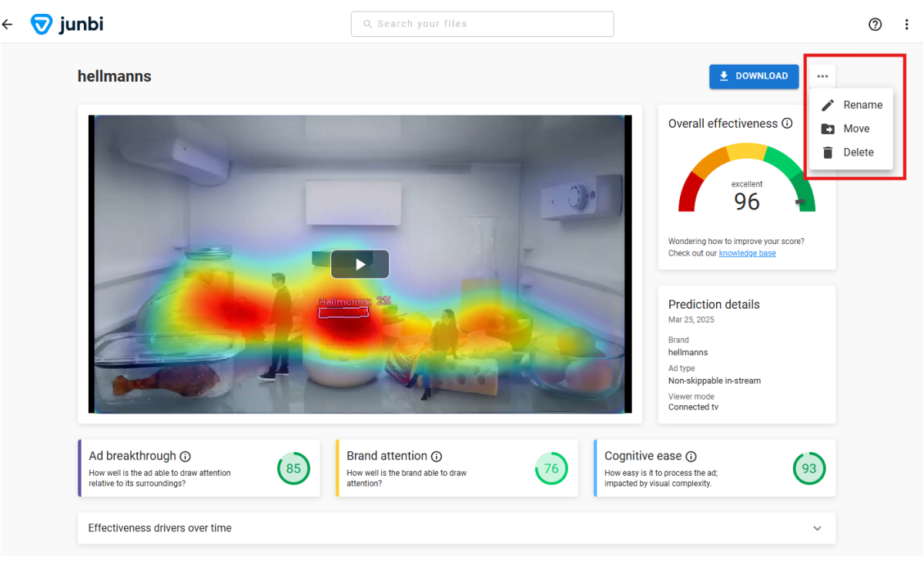
Task: Open the help question mark icon
Action: (875, 25)
